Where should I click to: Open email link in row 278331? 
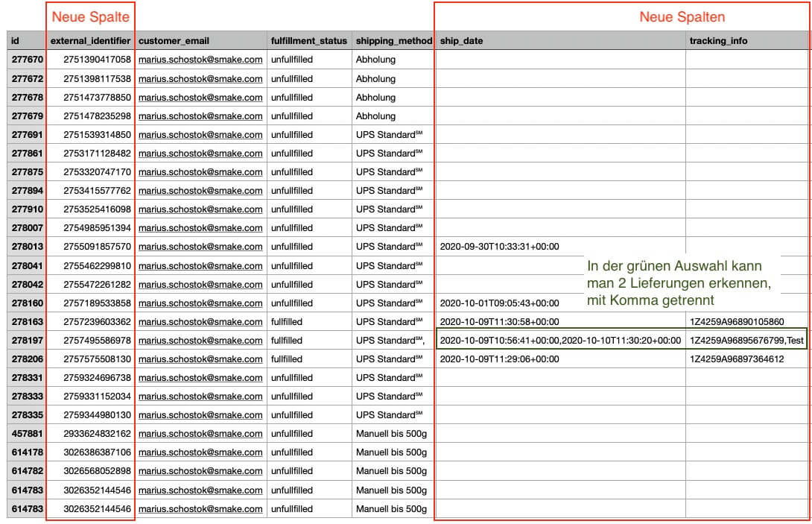point(200,378)
